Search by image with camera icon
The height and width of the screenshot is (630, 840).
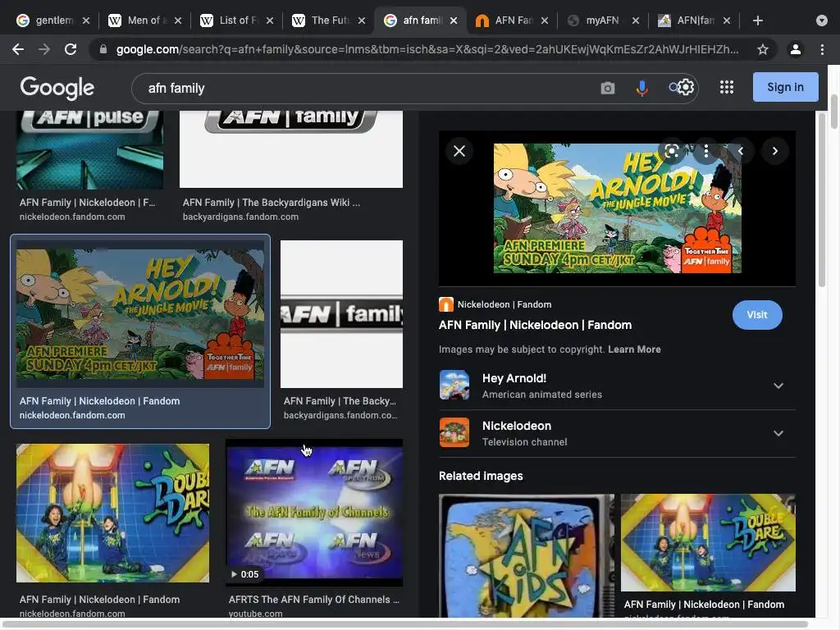608,88
